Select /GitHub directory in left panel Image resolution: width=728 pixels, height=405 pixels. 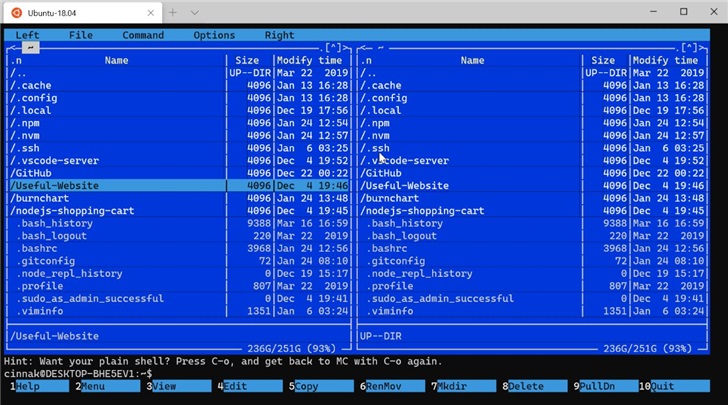35,173
